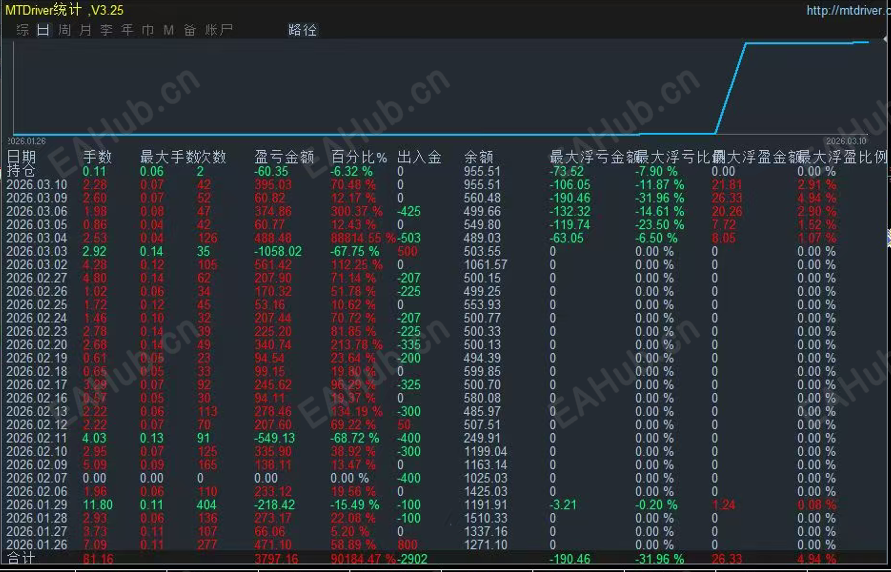Select the 持仓 holdings row label

point(21,170)
